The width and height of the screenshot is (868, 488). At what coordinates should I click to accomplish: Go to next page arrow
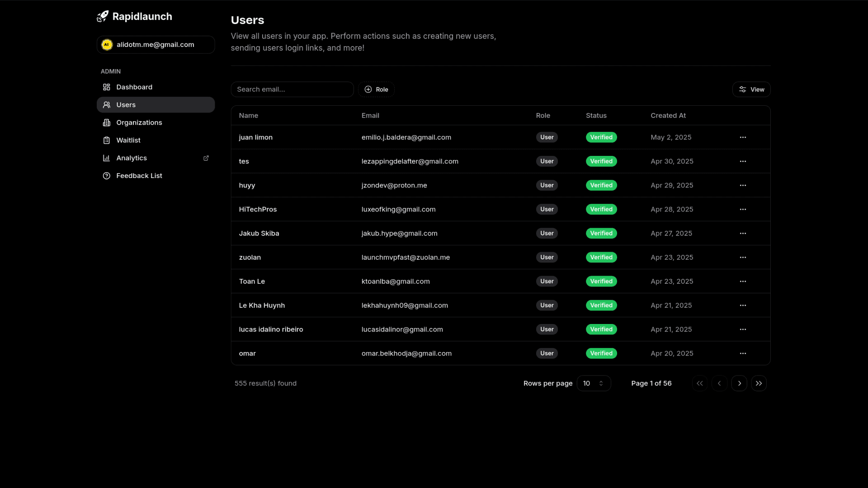point(739,383)
